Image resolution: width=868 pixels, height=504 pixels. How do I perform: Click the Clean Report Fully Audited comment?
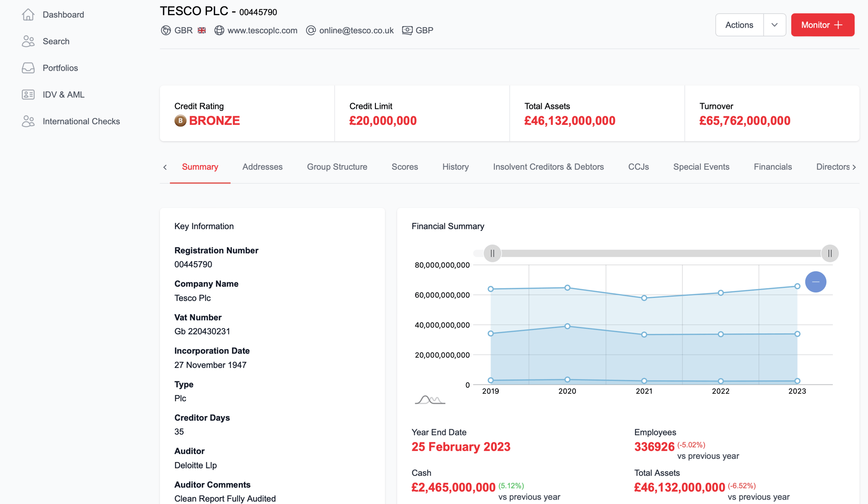225,499
